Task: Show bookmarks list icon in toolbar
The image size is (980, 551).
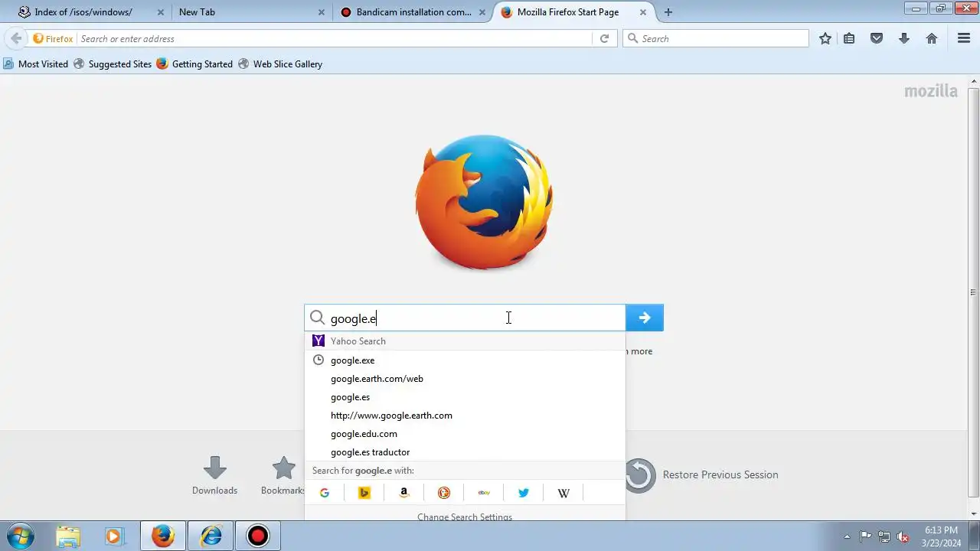Action: 849,38
